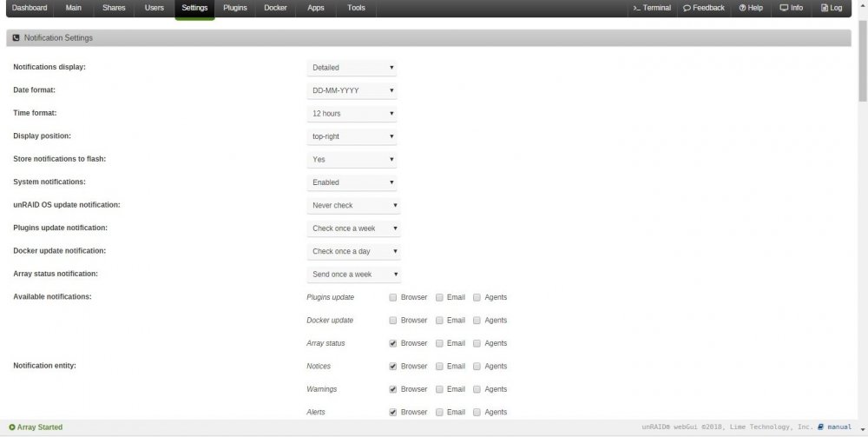Open Store notifications to flash dropdown
The height and width of the screenshot is (437, 868).
352,160
